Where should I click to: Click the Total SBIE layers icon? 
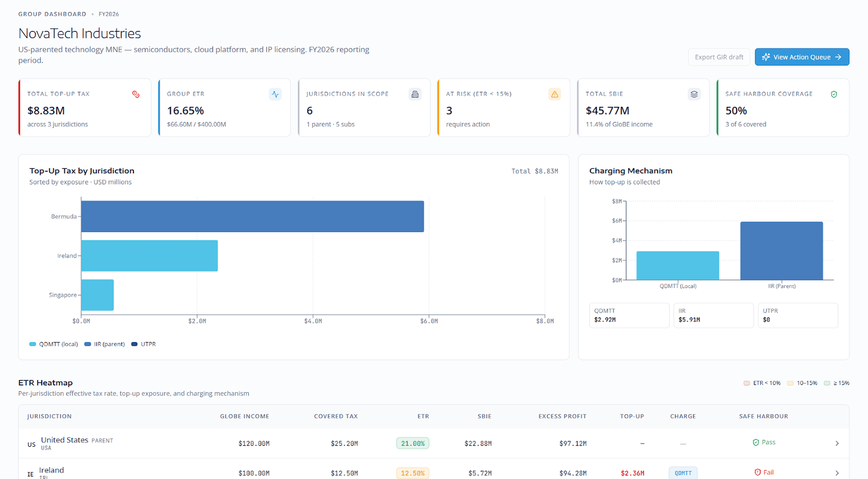[694, 94]
